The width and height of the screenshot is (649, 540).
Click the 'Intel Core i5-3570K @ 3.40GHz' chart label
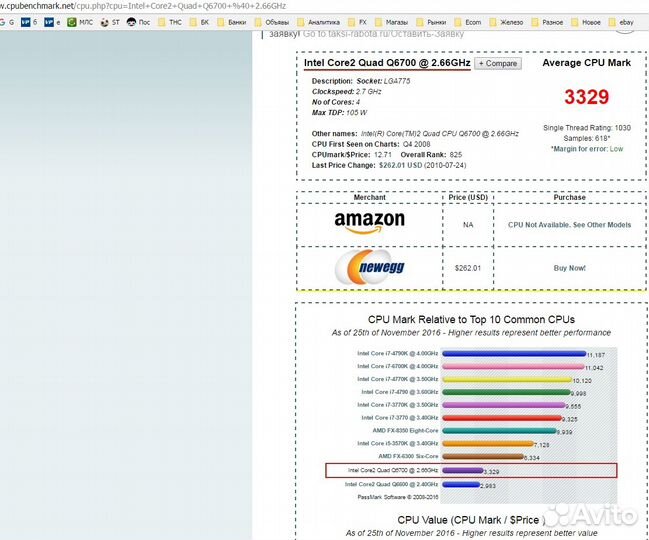click(397, 443)
